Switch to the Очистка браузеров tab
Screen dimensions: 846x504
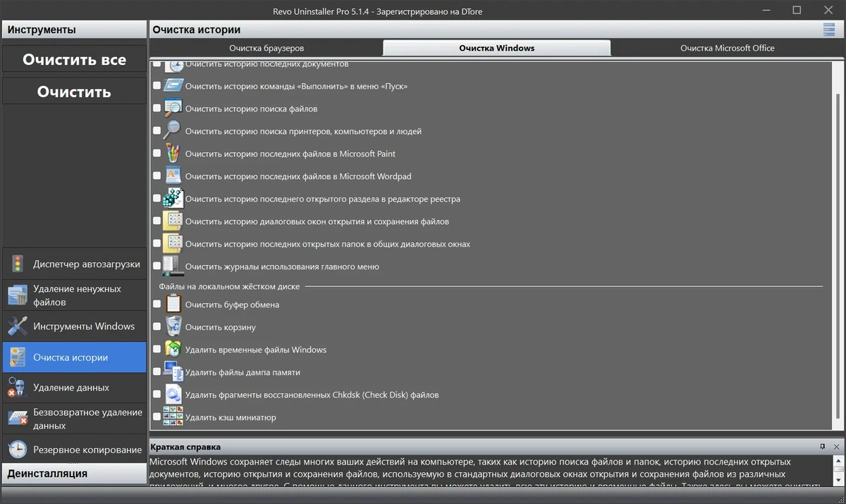click(x=266, y=48)
